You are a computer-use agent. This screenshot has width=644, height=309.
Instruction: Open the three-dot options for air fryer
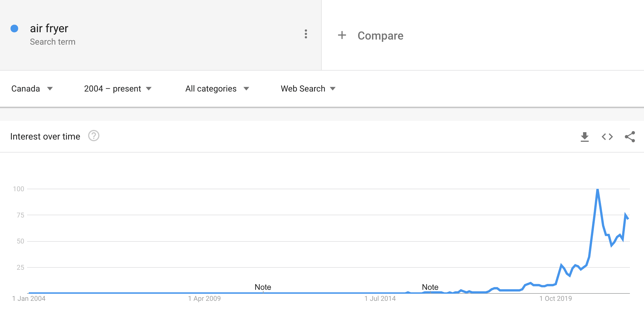[306, 34]
